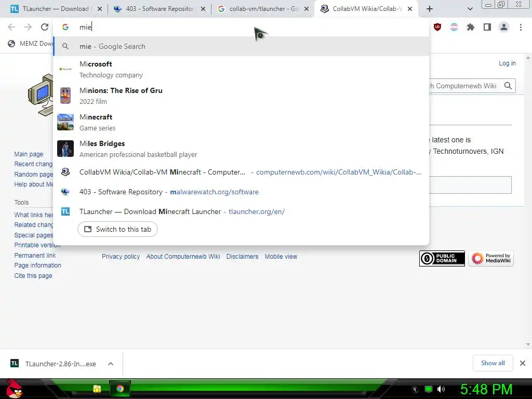This screenshot has height=399, width=532.
Task: Click the Chrome taskbar icon
Action: pyautogui.click(x=120, y=389)
